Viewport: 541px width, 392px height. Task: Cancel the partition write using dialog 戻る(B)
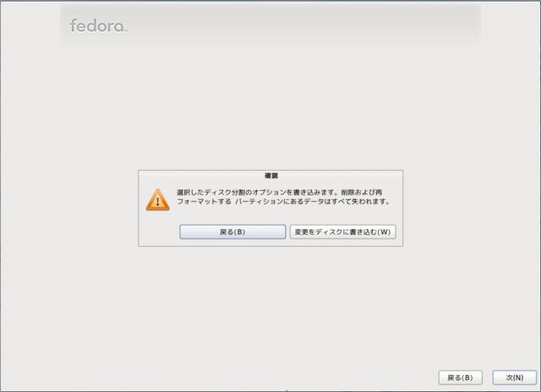point(232,231)
